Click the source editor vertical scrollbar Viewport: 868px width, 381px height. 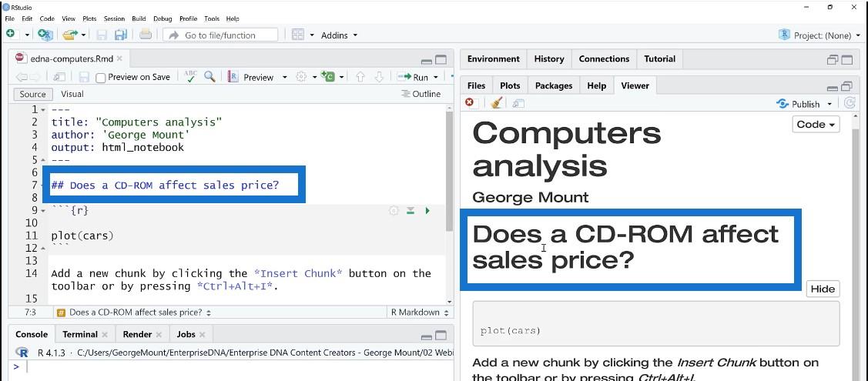click(x=450, y=172)
